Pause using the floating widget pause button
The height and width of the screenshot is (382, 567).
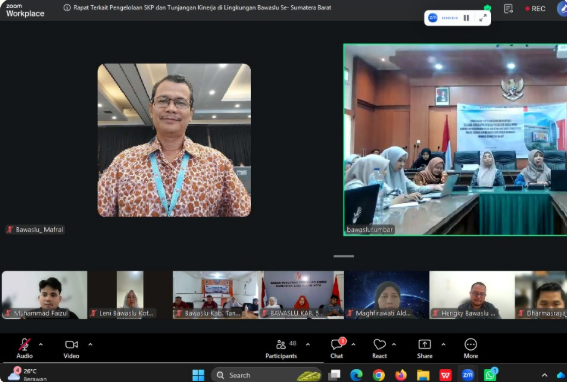click(466, 18)
